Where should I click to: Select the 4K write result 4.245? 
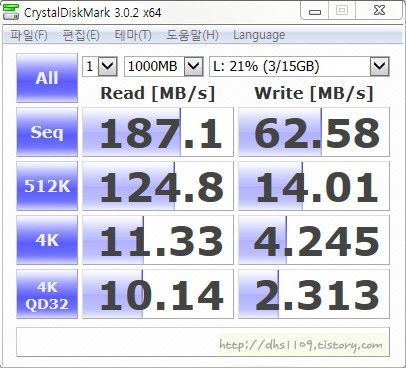point(314,240)
